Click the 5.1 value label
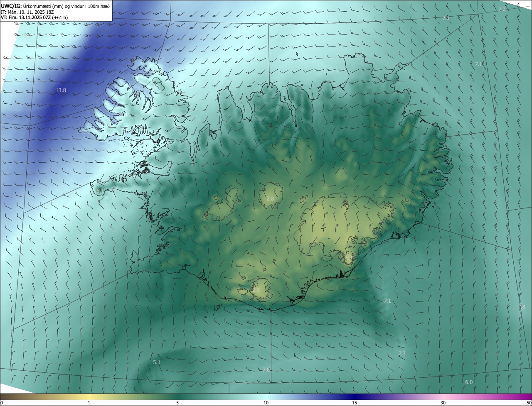532x406 pixels. coord(157,362)
